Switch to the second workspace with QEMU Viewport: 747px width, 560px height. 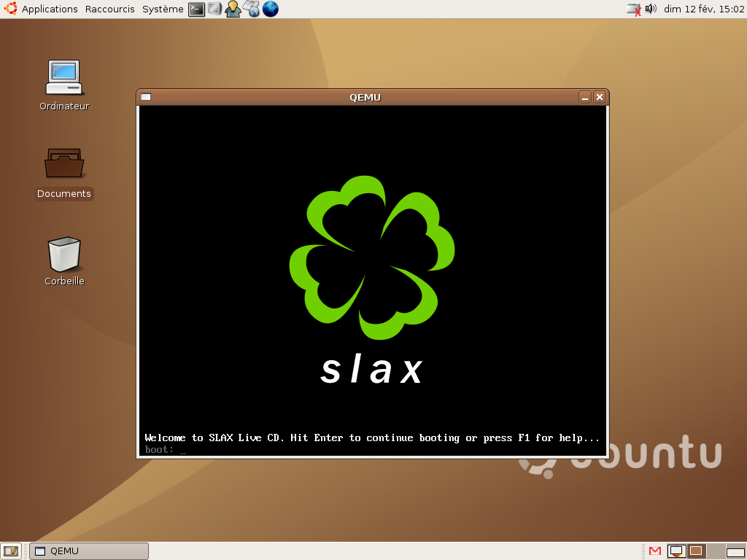click(x=697, y=551)
